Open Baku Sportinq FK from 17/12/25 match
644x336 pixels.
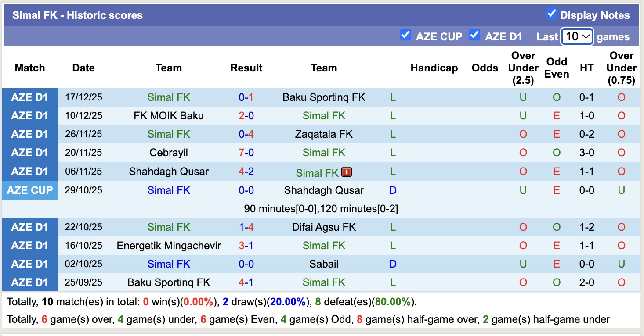[x=324, y=97]
